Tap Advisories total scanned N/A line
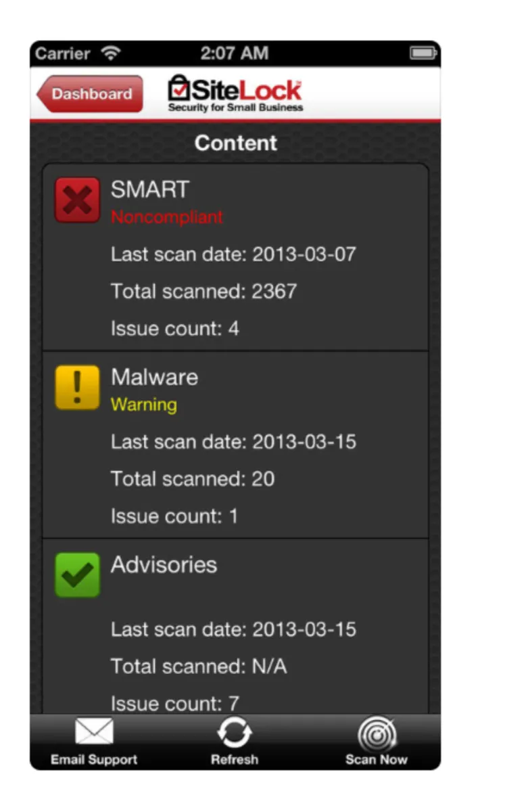This screenshot has height=812, width=528. click(x=199, y=667)
